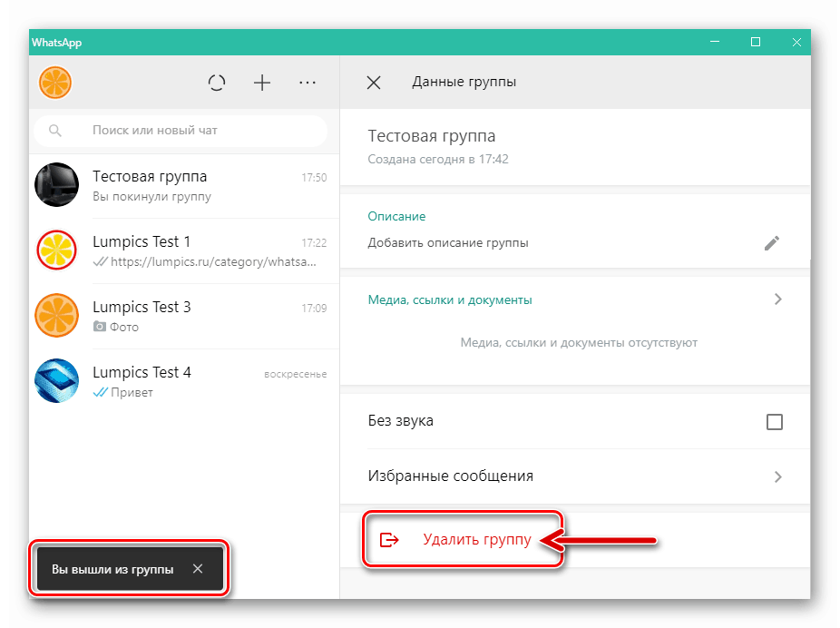Click the Вы вышли из группы toast text
This screenshot has width=840, height=628.
coord(112,570)
